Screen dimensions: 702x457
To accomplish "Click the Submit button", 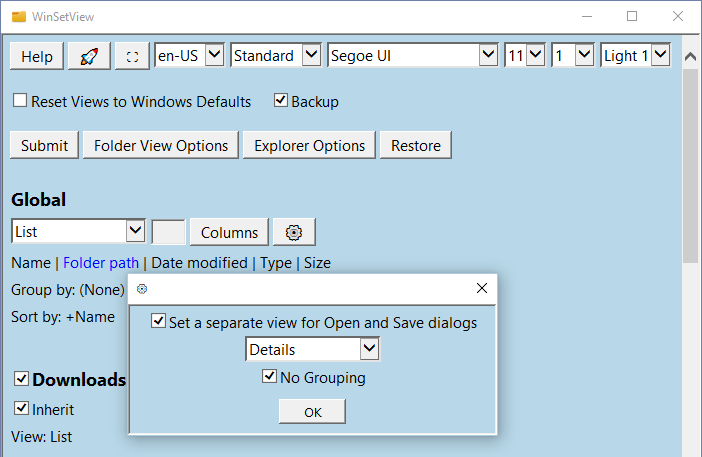I will pos(44,145).
